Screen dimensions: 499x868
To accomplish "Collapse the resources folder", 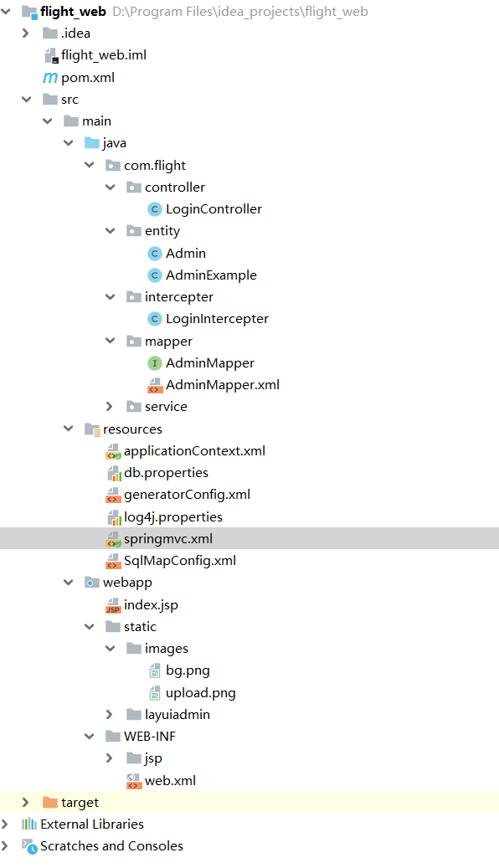I will [69, 428].
